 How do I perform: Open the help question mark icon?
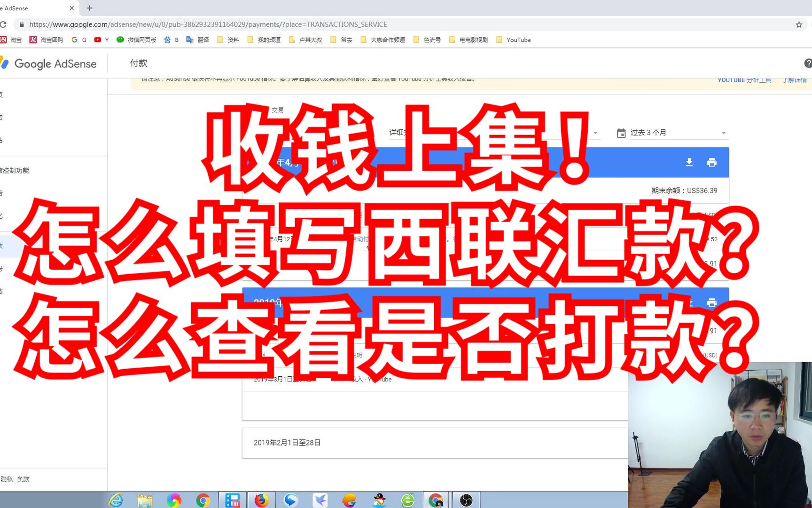click(x=808, y=63)
